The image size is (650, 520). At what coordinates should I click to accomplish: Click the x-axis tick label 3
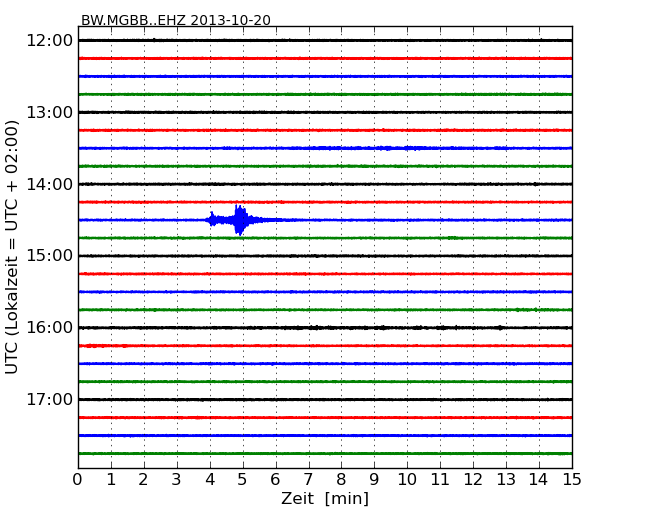pos(177,480)
